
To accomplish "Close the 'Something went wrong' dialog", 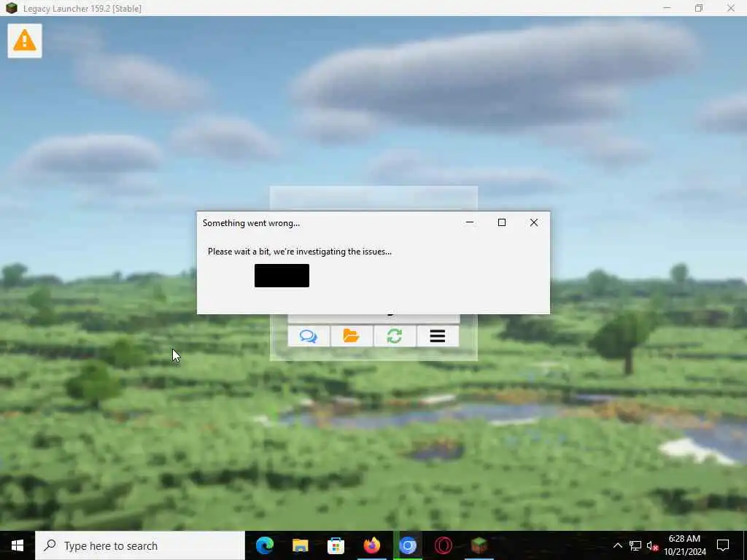I will 533,222.
